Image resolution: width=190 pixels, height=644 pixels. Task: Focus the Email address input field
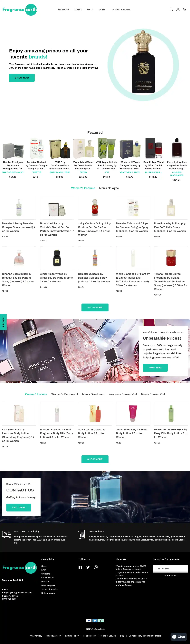(170, 568)
